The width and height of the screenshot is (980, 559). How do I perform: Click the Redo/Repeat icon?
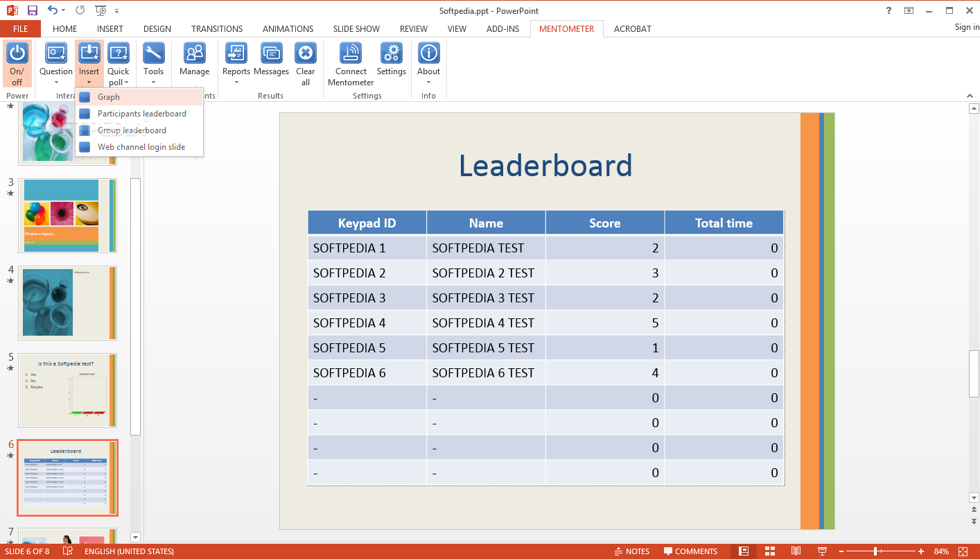point(80,10)
